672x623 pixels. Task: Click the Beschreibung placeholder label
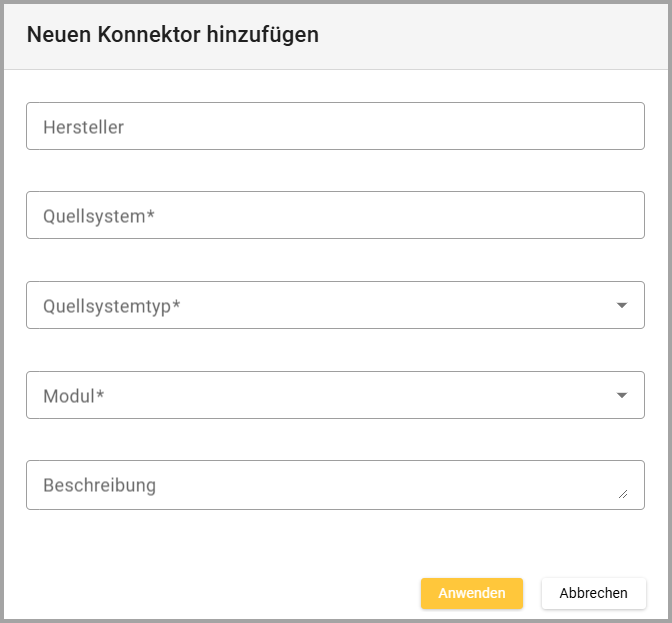click(x=100, y=485)
